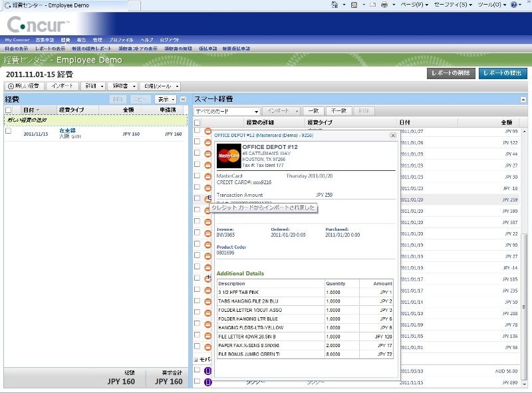Screen dimensions: 532x393
Task: Tick the checkbox of the JPY 44 row
Action: click(197, 153)
